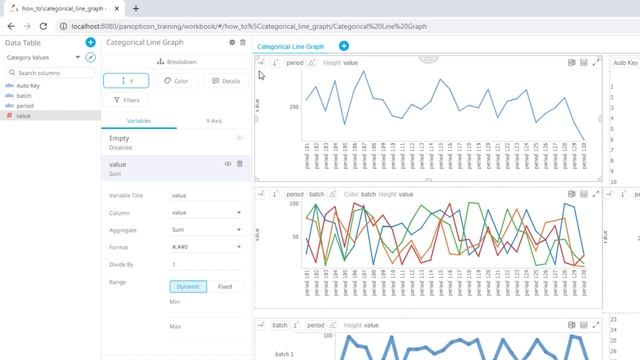The width and height of the screenshot is (640, 360).
Task: Open the third chart's data table view icon
Action: tap(584, 325)
